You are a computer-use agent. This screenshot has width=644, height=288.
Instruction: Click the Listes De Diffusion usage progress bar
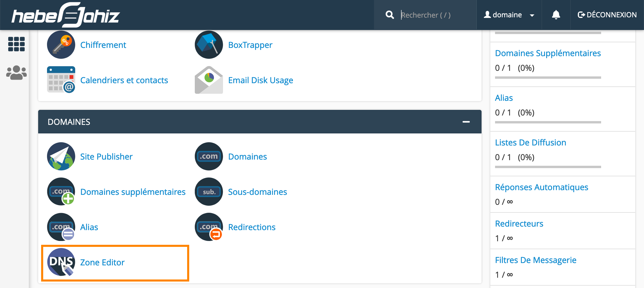pos(548,167)
